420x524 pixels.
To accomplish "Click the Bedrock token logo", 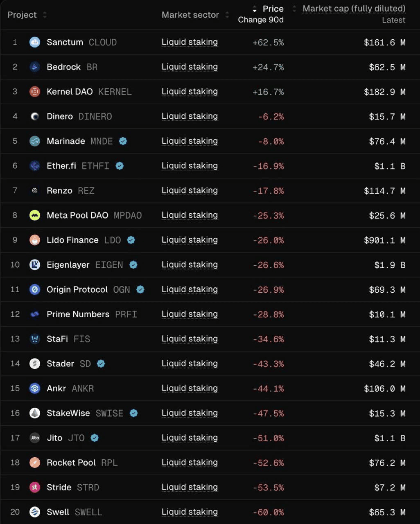I will pyautogui.click(x=35, y=67).
